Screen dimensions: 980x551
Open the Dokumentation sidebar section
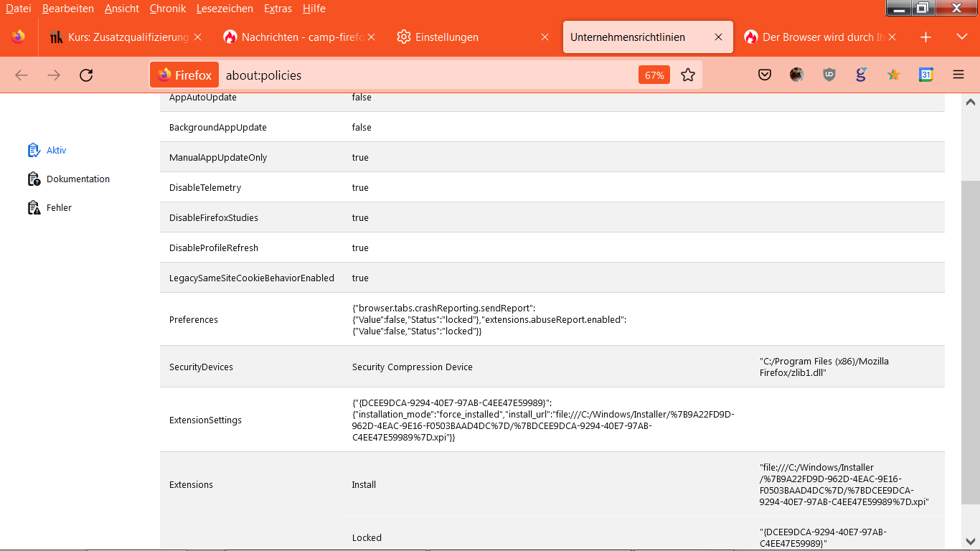tap(77, 179)
